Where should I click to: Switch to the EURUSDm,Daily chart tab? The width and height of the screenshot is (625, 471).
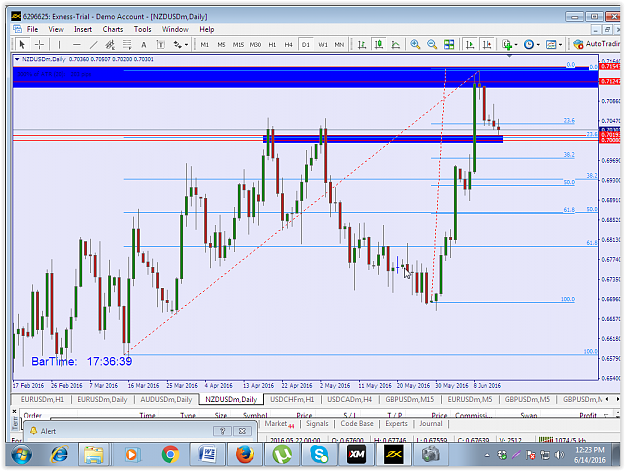click(102, 399)
